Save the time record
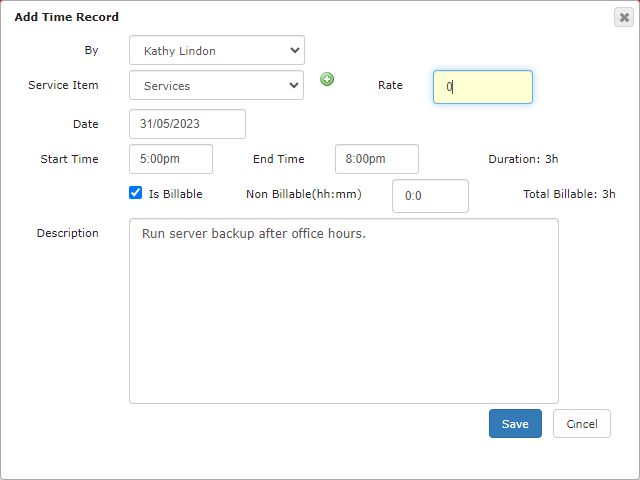Viewport: 640px width, 480px height. 515,424
